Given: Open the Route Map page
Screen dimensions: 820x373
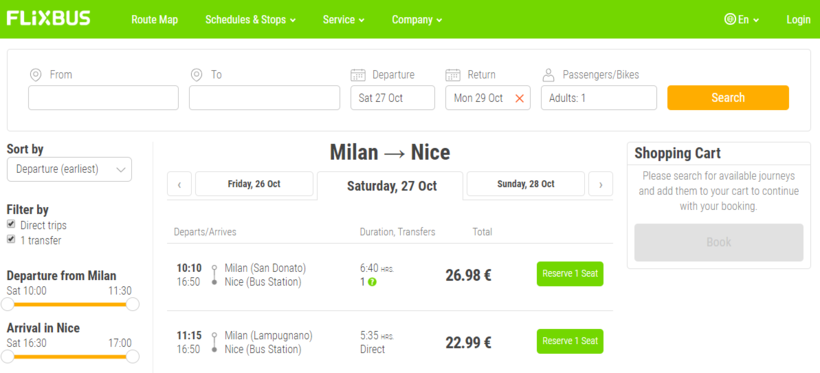Looking at the screenshot, I should pyautogui.click(x=154, y=20).
